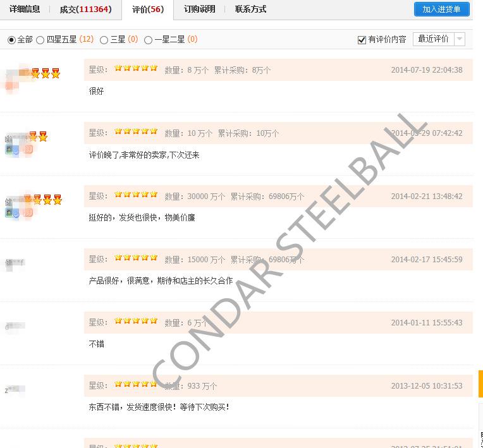483x448 pixels.
Task: Click the arrow on the 最近评价 dropdown
Action: point(460,39)
